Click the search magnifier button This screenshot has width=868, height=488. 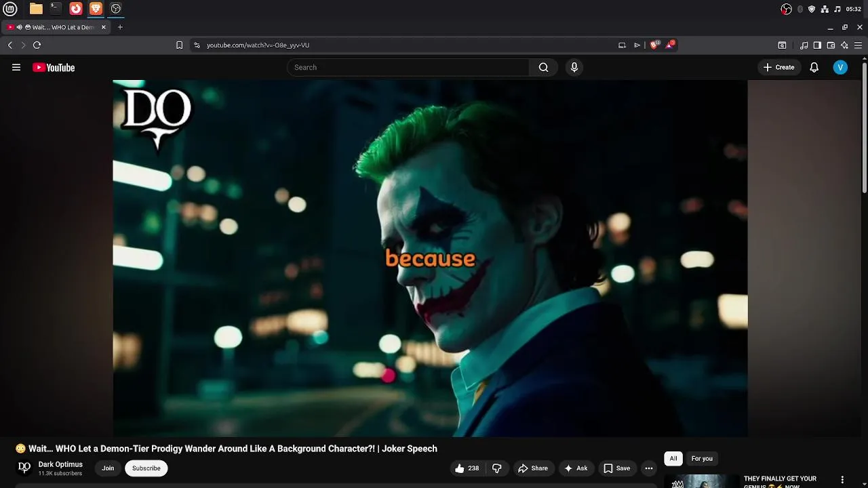coord(543,67)
